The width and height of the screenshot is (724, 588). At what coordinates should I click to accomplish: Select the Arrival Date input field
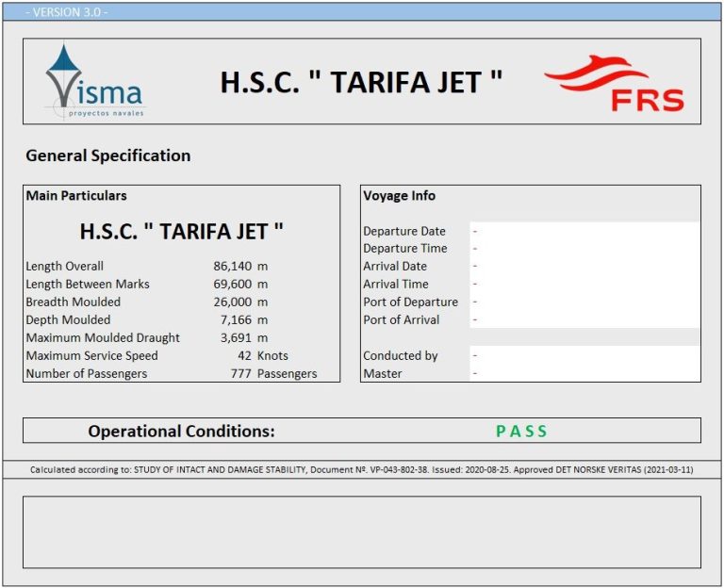584,267
